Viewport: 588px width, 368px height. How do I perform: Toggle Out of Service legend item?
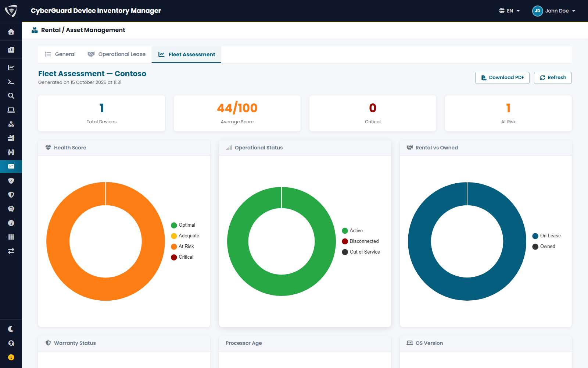pyautogui.click(x=361, y=252)
